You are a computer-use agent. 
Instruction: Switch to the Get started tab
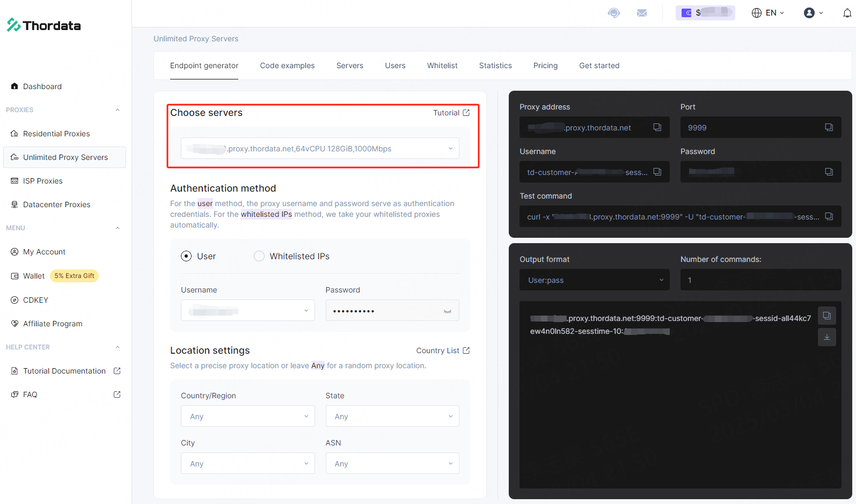click(x=599, y=65)
